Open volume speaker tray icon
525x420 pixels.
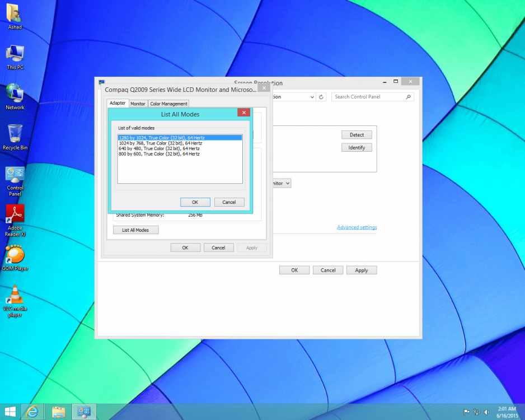click(x=486, y=412)
